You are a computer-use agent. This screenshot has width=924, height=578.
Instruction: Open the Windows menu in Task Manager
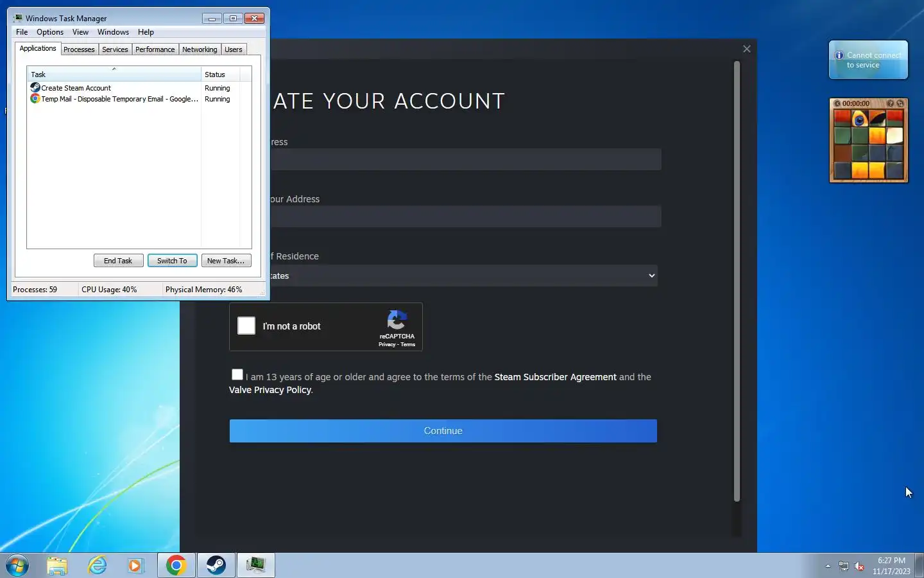coord(113,32)
